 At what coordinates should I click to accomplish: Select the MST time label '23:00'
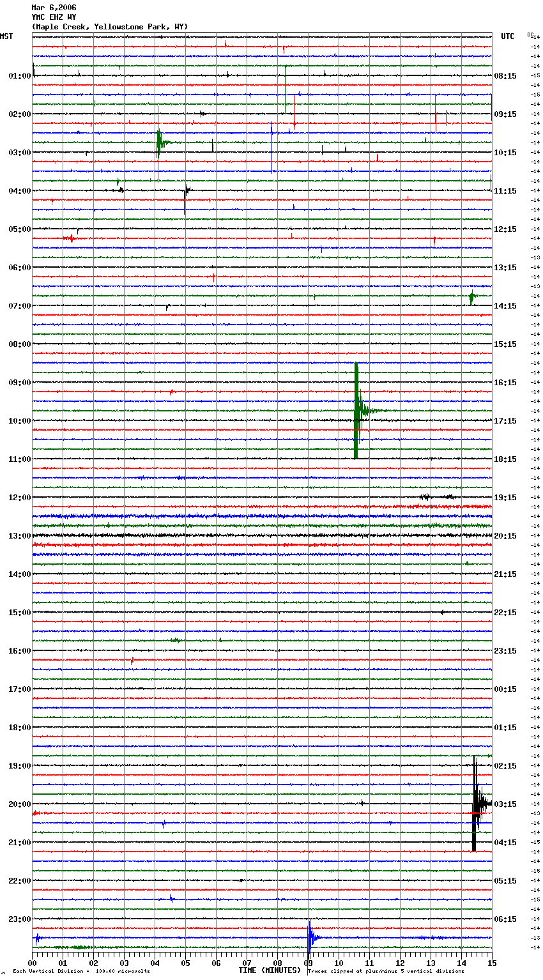coord(20,919)
